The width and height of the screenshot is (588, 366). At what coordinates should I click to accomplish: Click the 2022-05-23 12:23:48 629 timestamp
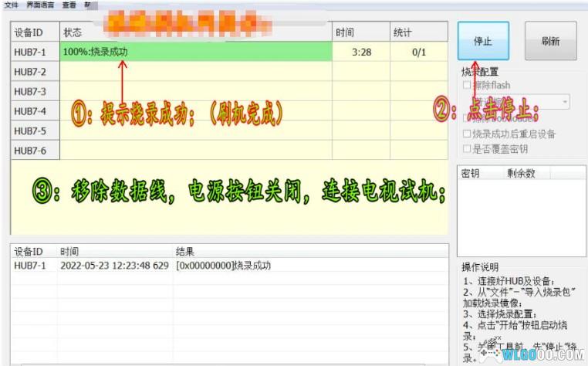click(114, 266)
